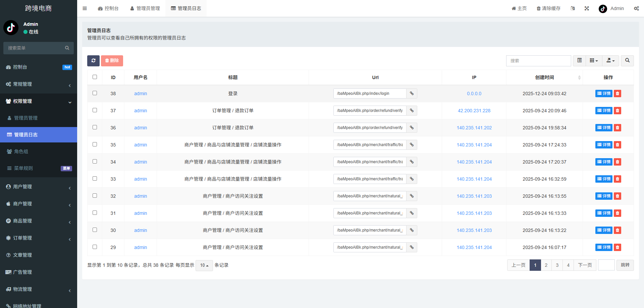Open the 控制台 tab in top navigation
Viewport: 644px width, 308px height.
click(x=108, y=8)
